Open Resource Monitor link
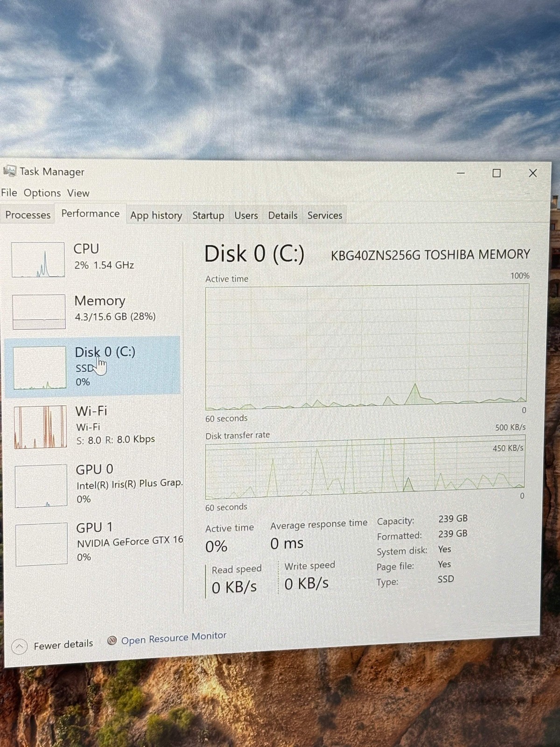 click(x=174, y=638)
